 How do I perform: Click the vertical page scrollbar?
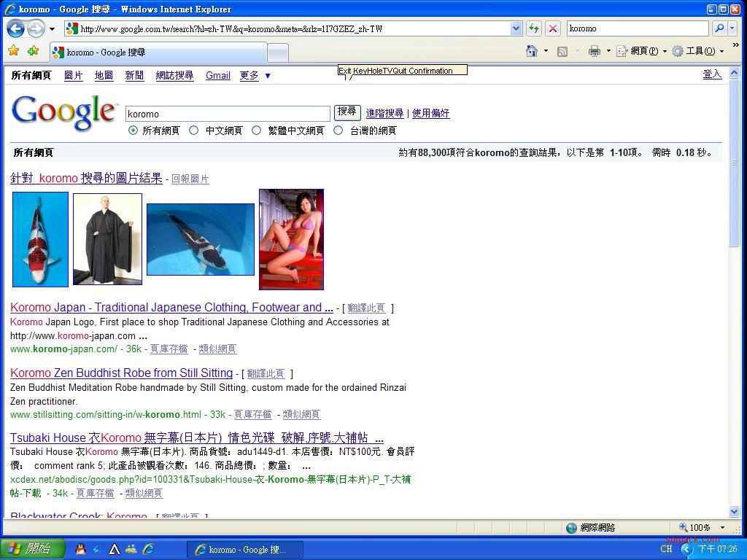tap(734, 292)
